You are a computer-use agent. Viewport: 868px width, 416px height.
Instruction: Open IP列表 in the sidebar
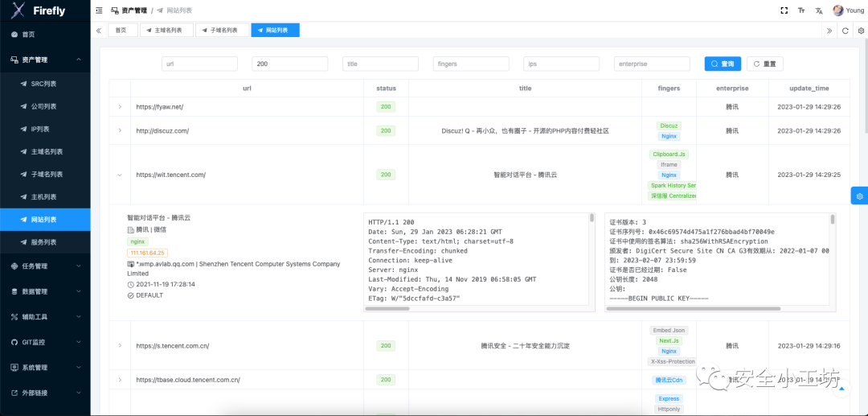pyautogui.click(x=45, y=129)
